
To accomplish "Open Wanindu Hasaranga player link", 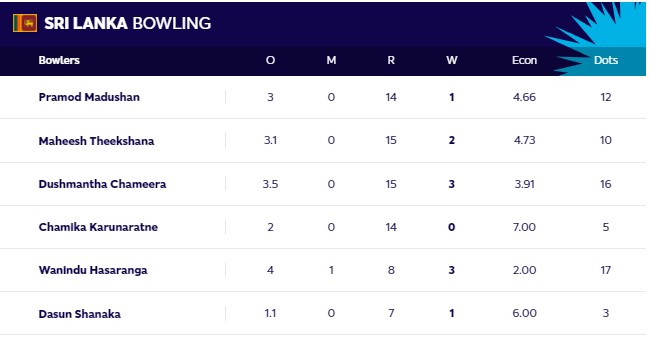I will click(93, 270).
